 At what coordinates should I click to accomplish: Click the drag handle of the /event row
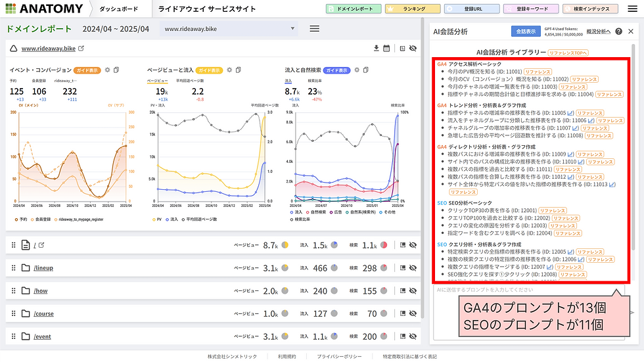pyautogui.click(x=13, y=336)
